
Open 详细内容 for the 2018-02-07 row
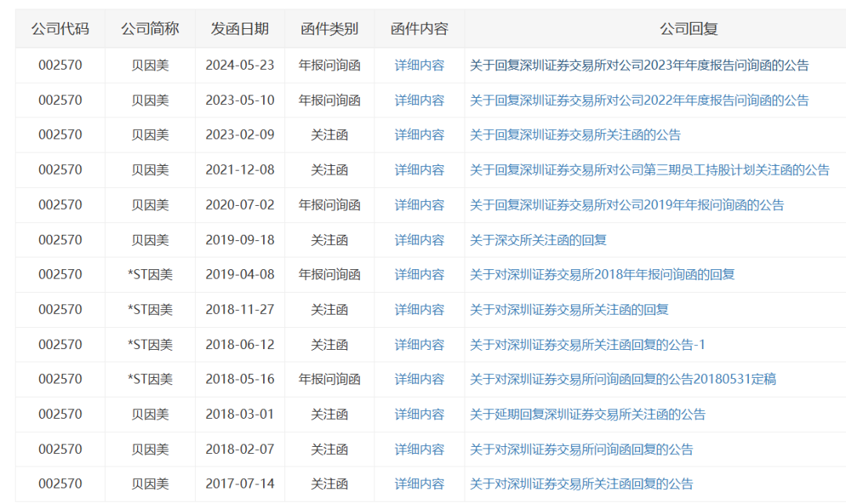tap(419, 449)
